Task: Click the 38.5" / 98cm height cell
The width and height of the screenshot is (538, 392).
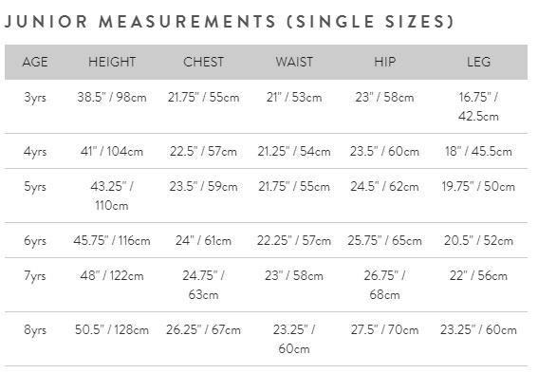Action: pos(112,98)
